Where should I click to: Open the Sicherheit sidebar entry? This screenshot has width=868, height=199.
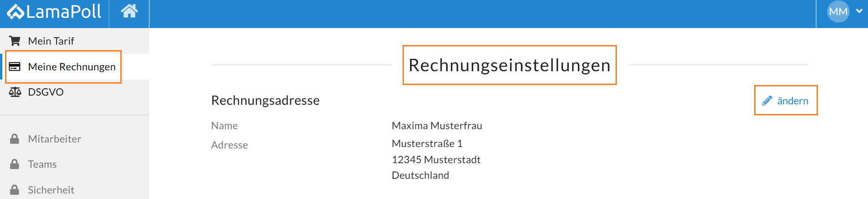pyautogui.click(x=51, y=190)
